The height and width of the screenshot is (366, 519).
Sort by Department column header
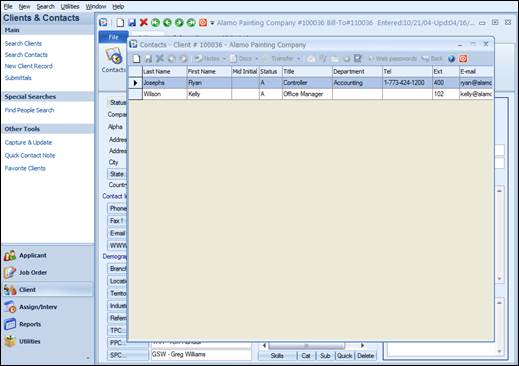(x=357, y=71)
